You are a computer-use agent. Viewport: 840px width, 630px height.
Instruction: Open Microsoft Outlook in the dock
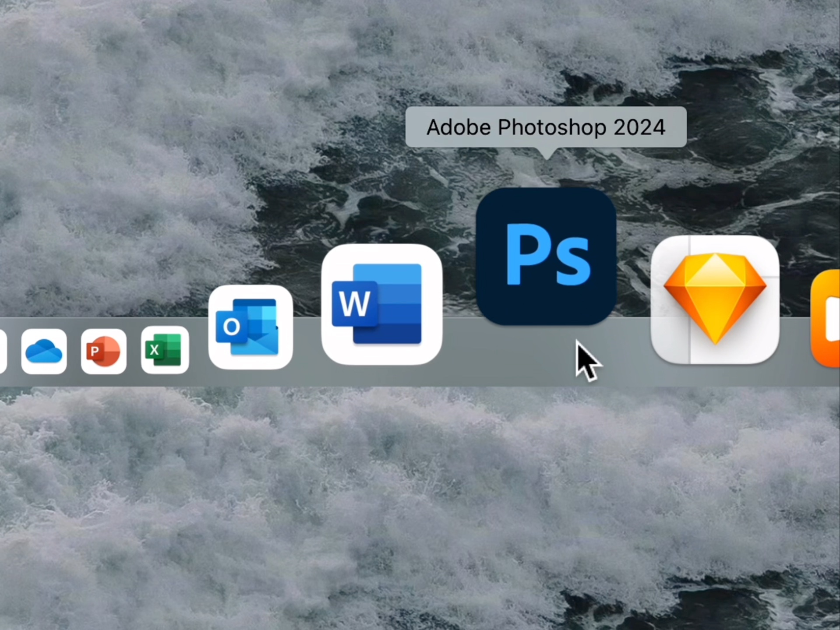coord(250,327)
